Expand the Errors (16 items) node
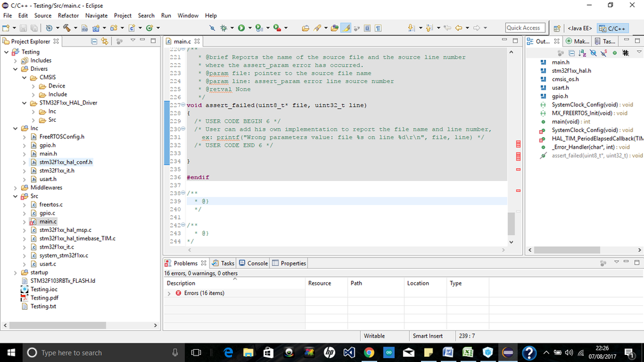 tap(170, 293)
